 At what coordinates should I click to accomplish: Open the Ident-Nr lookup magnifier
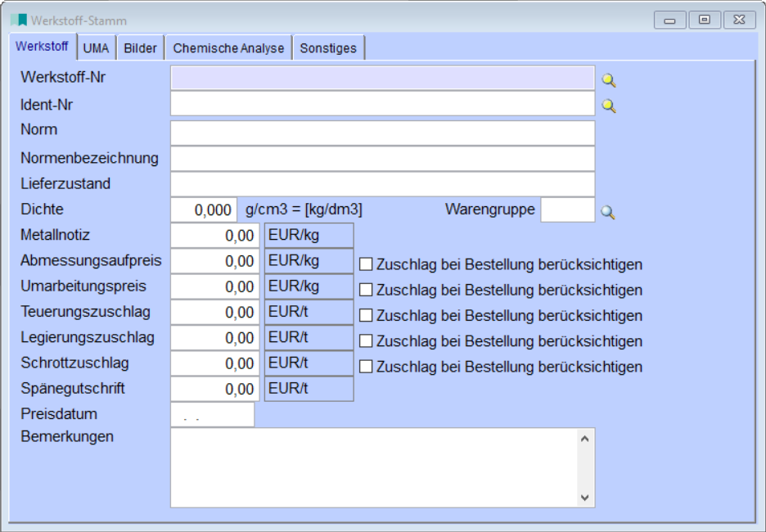tap(606, 105)
